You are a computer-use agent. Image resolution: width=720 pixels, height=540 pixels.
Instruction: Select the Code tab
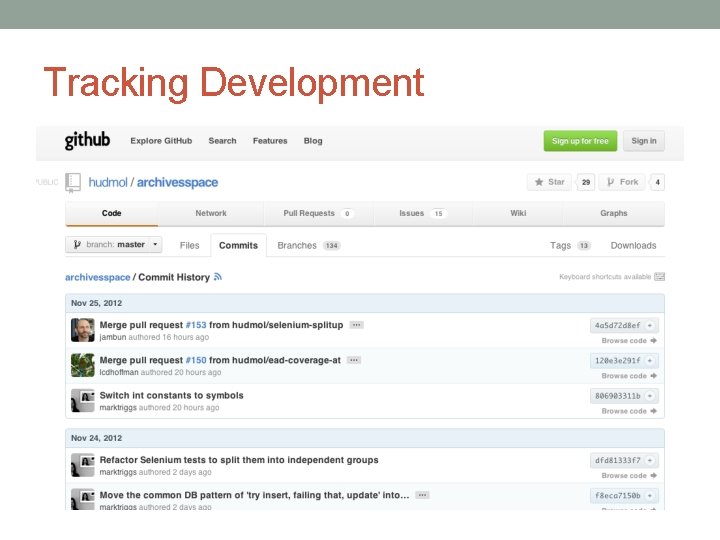(112, 214)
